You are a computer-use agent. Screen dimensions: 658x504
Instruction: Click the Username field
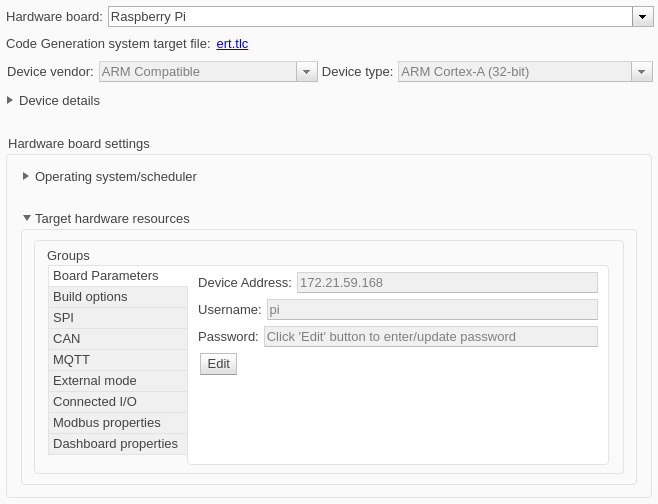[431, 310]
